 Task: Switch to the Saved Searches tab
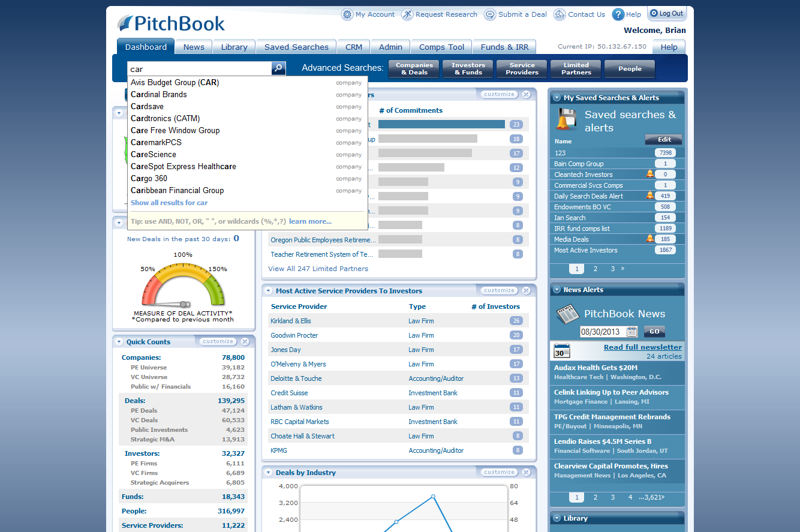point(296,47)
